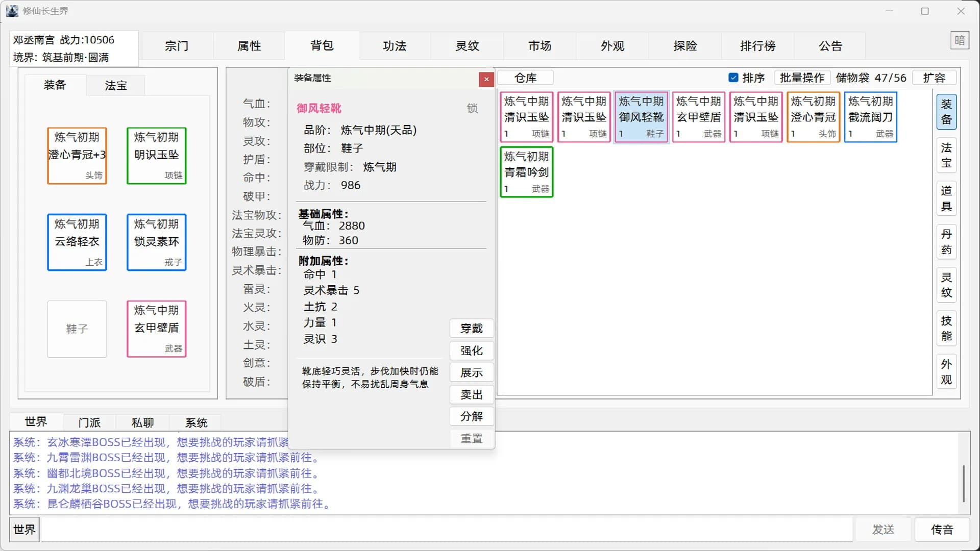Open the 仓库 warehouse
The width and height of the screenshot is (980, 551).
(x=526, y=78)
